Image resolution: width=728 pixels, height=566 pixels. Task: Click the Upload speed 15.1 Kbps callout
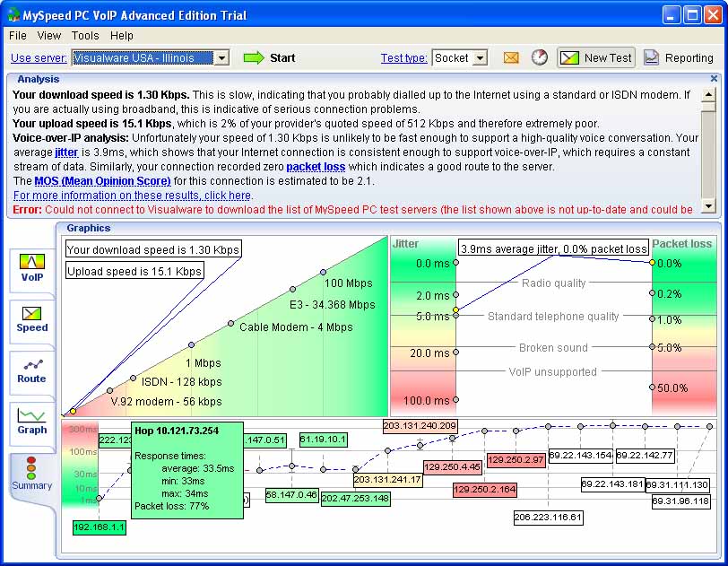pos(134,271)
